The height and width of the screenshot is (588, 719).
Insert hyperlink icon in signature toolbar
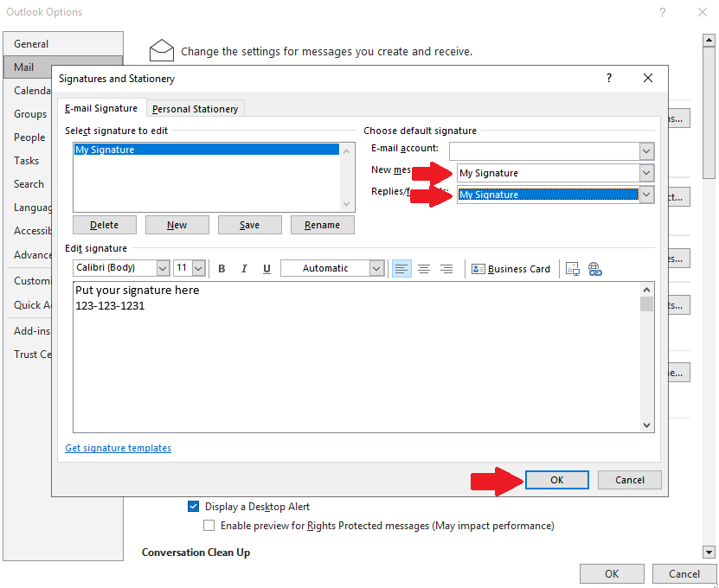pyautogui.click(x=594, y=269)
